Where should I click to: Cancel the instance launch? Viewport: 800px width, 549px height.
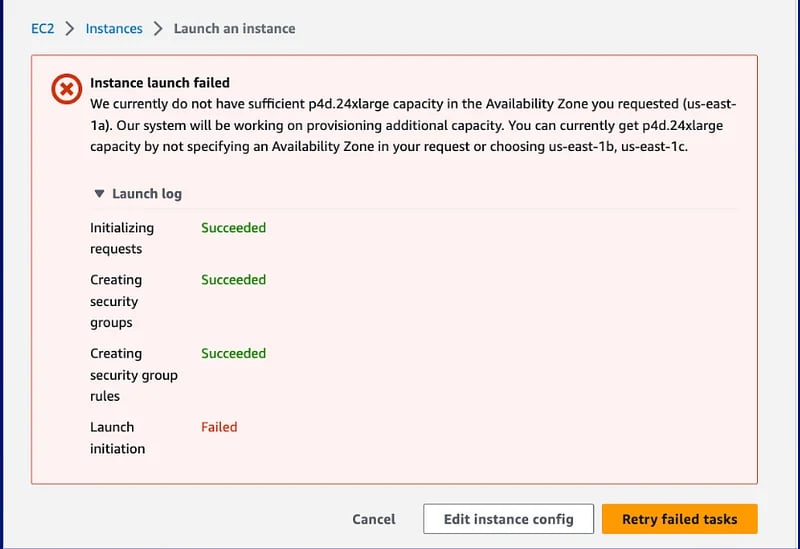373,519
